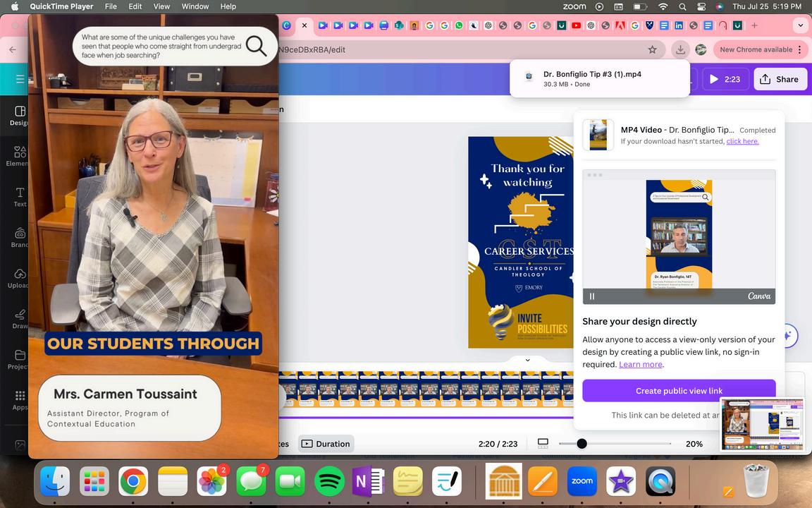
Task: Open the Apple menu
Action: point(15,6)
